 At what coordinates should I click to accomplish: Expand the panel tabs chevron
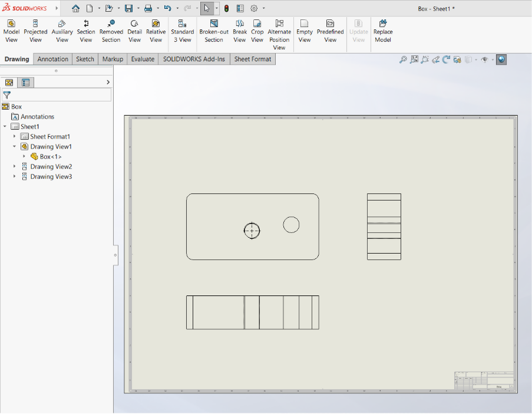pyautogui.click(x=108, y=82)
